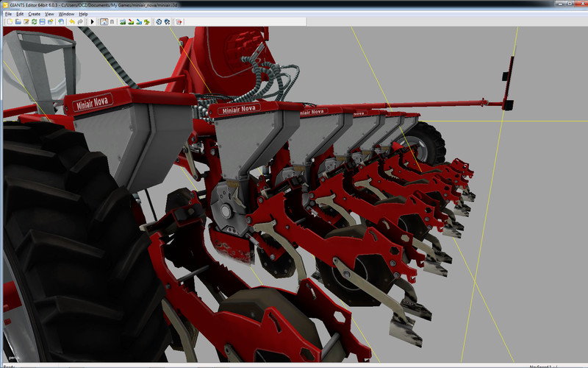Click the green reload arrows icon
Viewport: 588px width, 368px height.
coord(34,22)
